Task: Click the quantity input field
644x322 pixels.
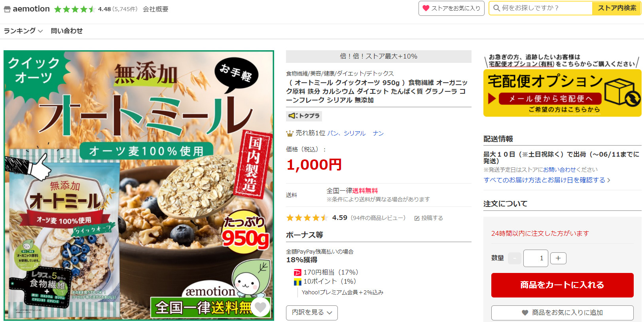Action: pyautogui.click(x=536, y=258)
